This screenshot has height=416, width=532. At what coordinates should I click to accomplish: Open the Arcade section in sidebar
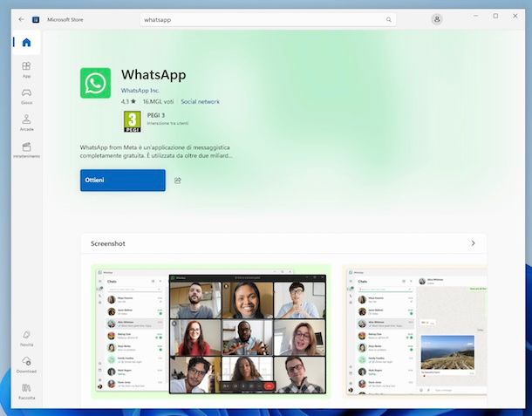coord(26,123)
